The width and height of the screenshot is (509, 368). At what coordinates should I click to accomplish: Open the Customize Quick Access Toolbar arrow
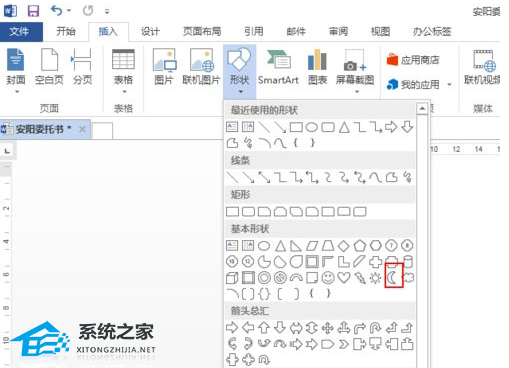pos(107,12)
